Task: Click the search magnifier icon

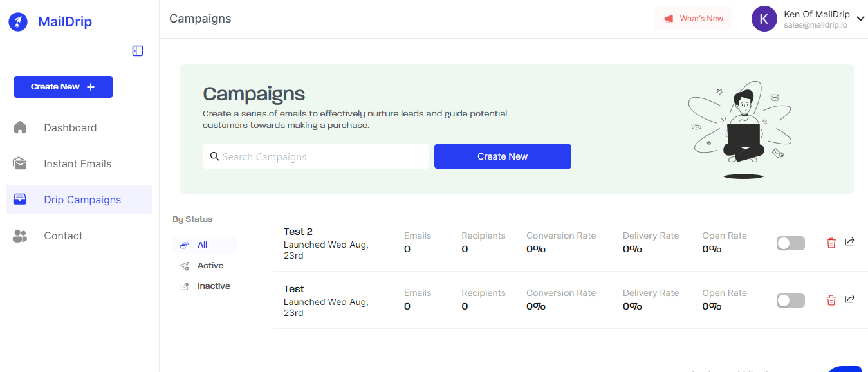Action: tap(215, 156)
